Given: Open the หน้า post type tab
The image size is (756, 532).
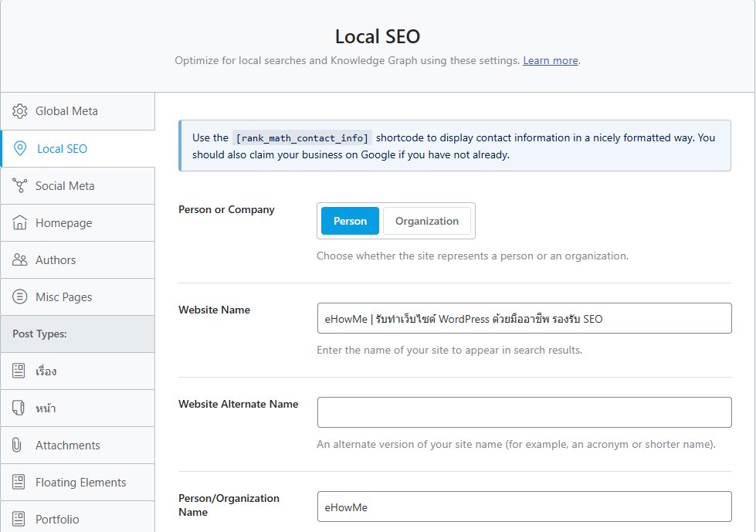Looking at the screenshot, I should click(x=78, y=408).
